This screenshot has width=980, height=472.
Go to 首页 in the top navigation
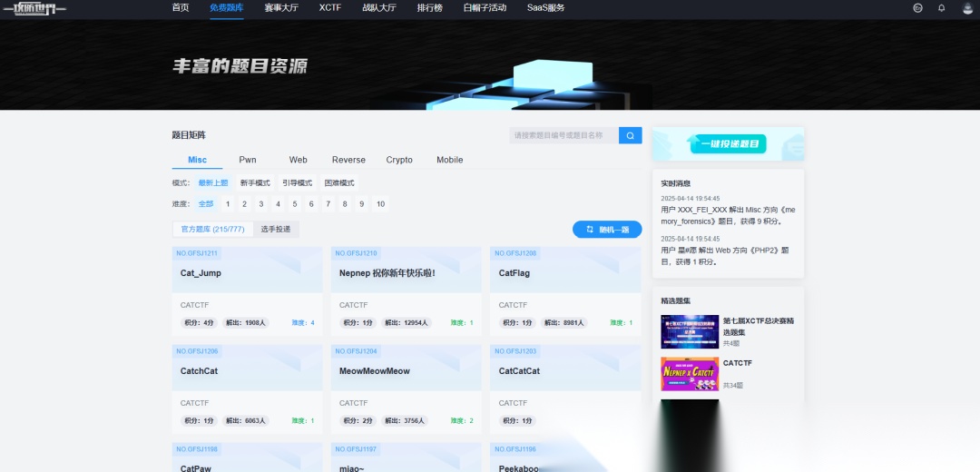(x=181, y=8)
